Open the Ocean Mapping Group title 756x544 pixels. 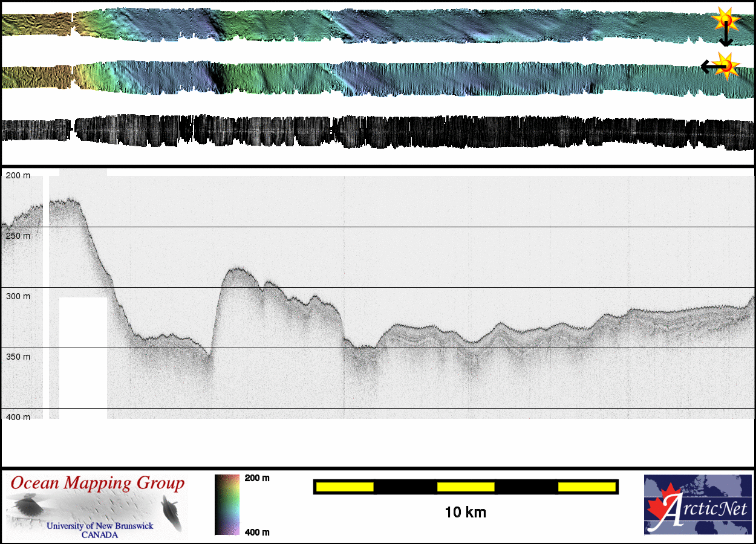pos(97,484)
